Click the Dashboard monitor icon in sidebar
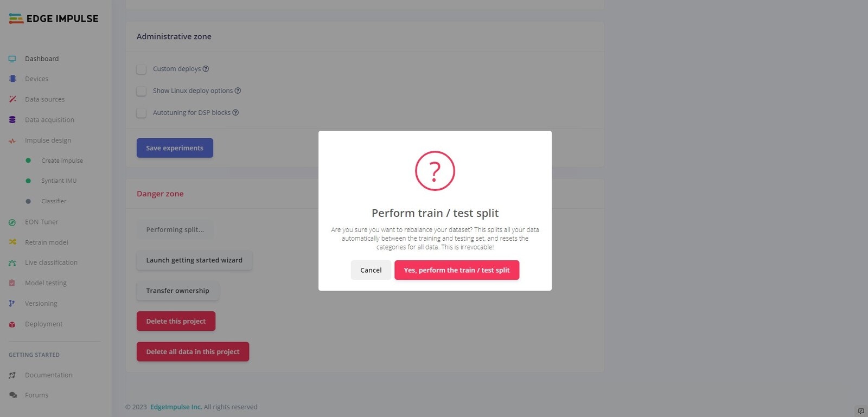The width and height of the screenshot is (868, 417). pos(12,59)
